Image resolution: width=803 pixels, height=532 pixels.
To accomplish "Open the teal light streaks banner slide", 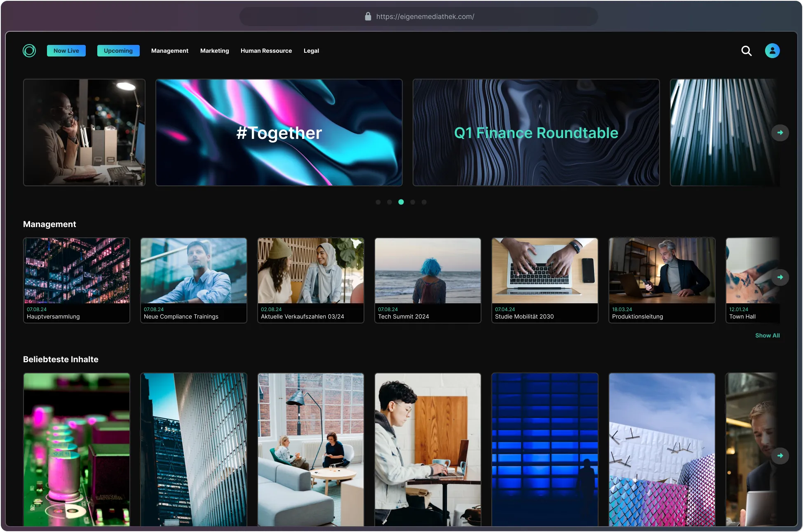I will 725,132.
